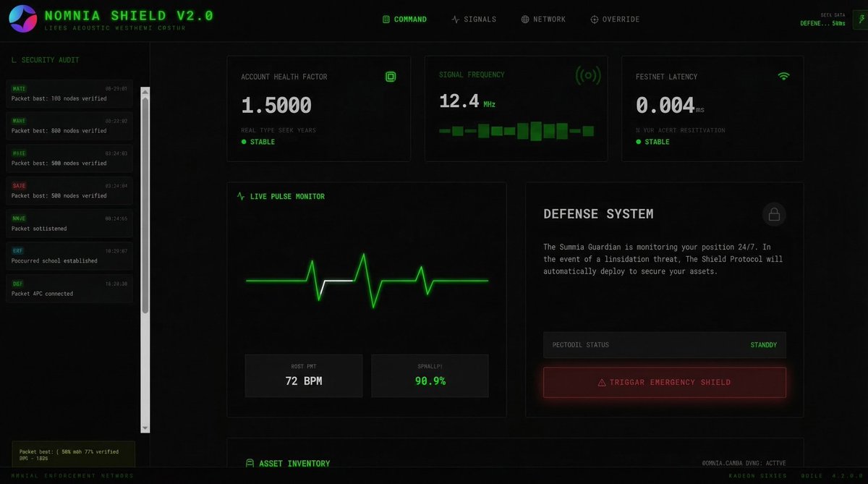
Task: Click the Live Pulse Monitor heartbeat icon
Action: coord(241,196)
